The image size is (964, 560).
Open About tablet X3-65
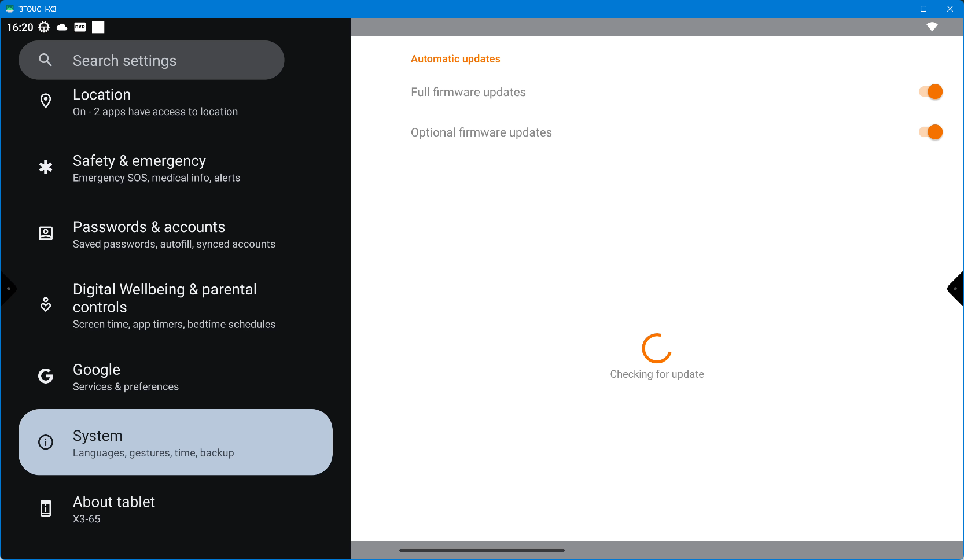pyautogui.click(x=174, y=509)
